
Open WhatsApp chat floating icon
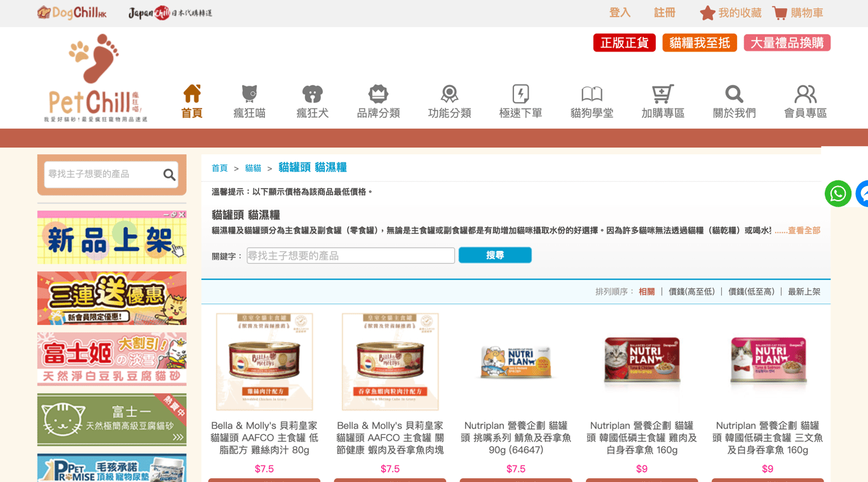click(x=838, y=194)
